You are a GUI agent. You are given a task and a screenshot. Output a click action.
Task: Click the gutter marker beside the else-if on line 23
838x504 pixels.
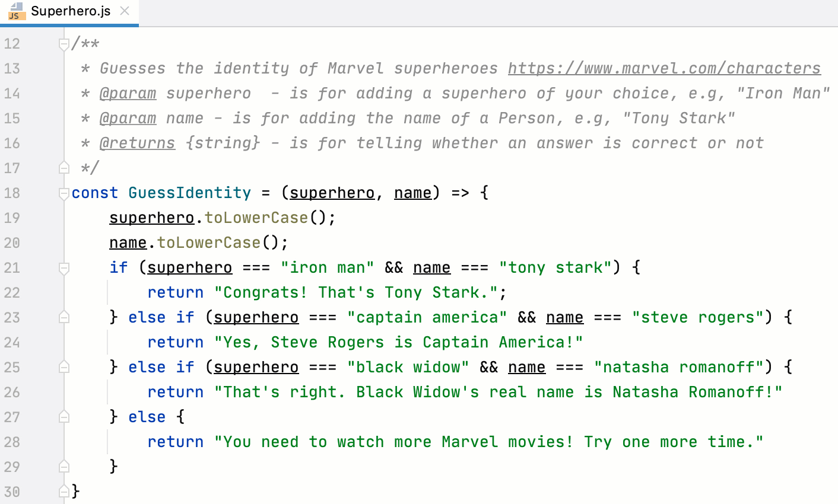pos(64,317)
